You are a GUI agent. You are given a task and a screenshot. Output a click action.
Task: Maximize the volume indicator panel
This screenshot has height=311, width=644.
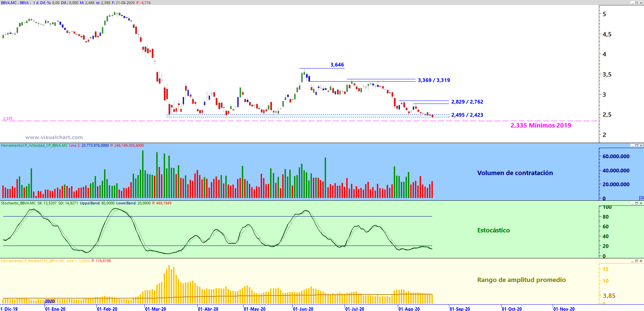pos(637,146)
